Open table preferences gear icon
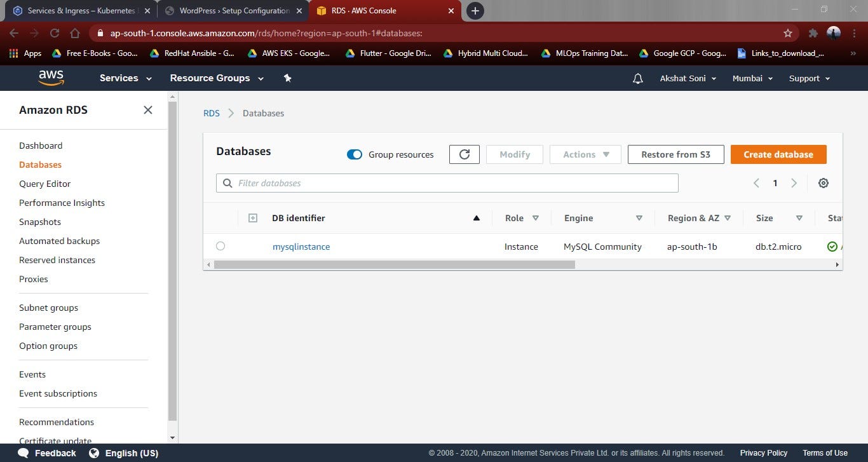This screenshot has height=462, width=868. [824, 183]
